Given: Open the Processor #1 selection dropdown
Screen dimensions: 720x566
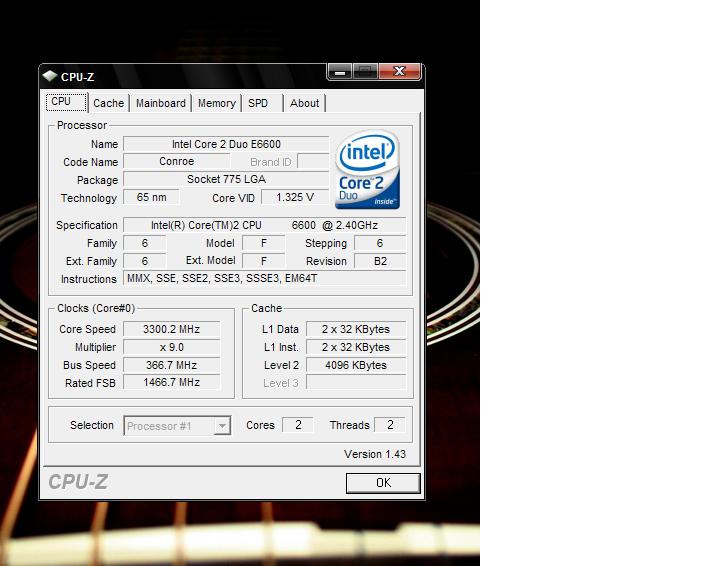Looking at the screenshot, I should (x=177, y=426).
